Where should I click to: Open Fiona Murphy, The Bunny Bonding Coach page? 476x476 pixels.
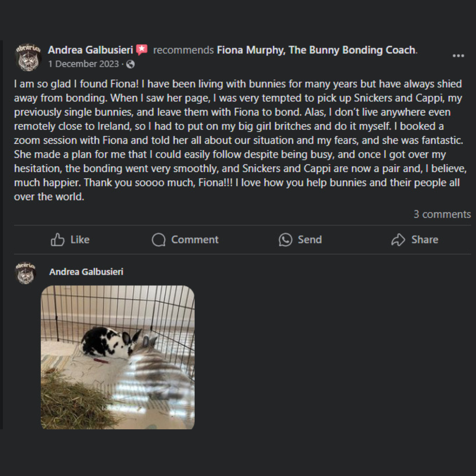316,50
